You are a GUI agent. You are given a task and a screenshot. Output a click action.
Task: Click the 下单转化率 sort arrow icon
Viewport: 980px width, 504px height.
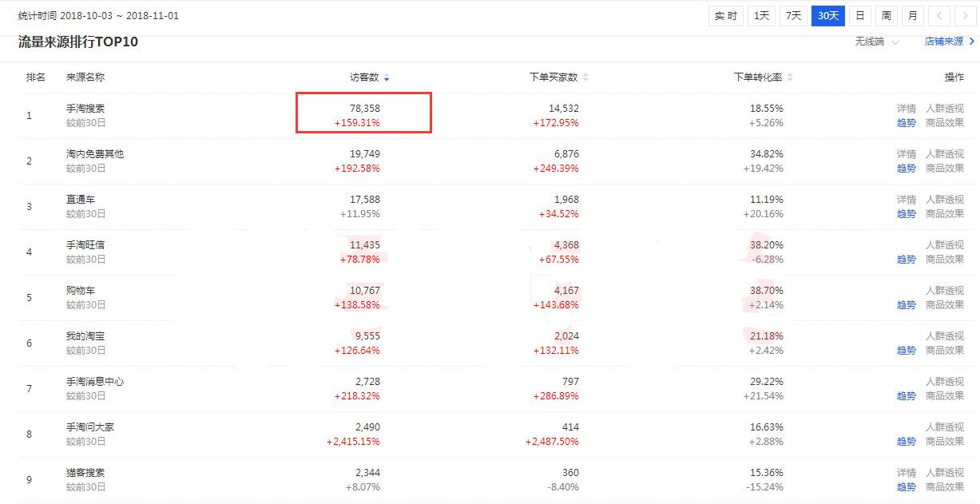(x=790, y=77)
